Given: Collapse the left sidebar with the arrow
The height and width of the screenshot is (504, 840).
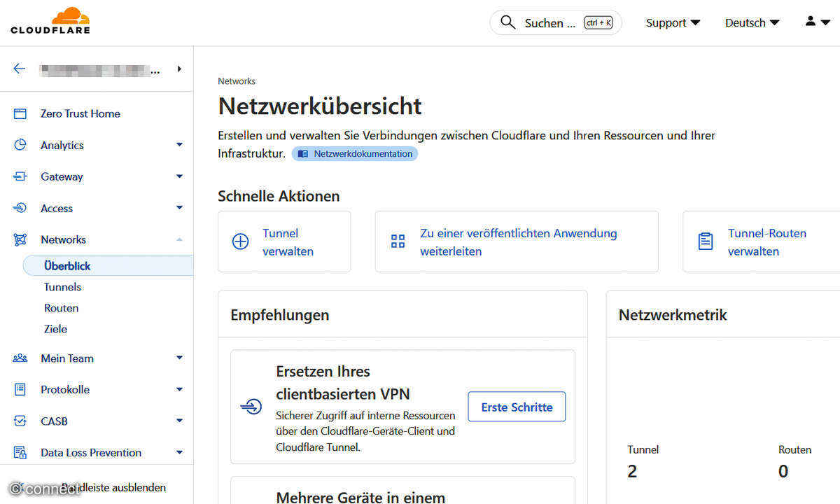Looking at the screenshot, I should [x=19, y=68].
